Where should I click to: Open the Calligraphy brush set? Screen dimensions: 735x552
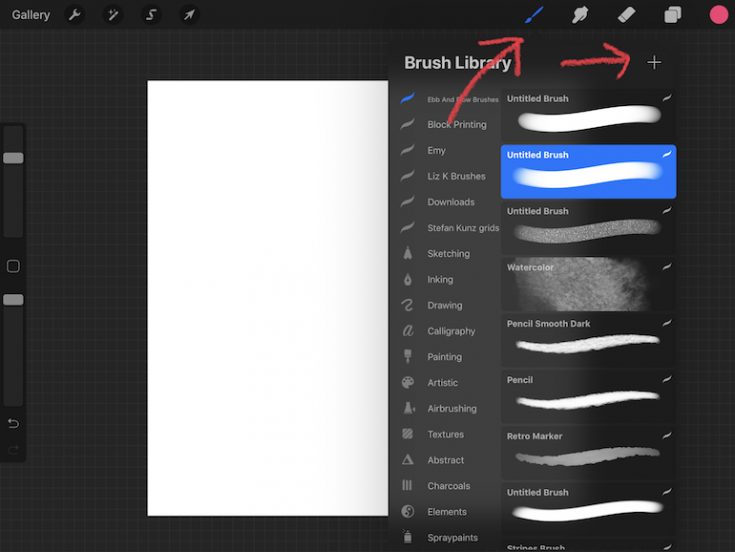pyautogui.click(x=451, y=331)
